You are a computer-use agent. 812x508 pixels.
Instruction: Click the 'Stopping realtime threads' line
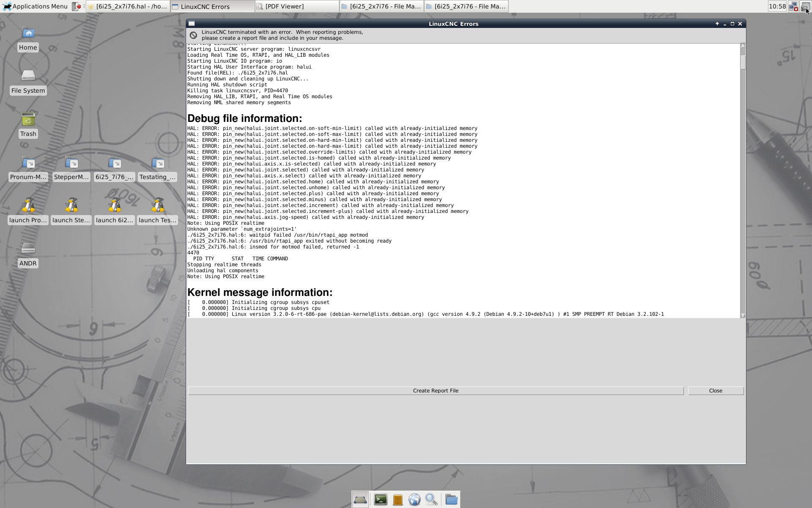224,265
